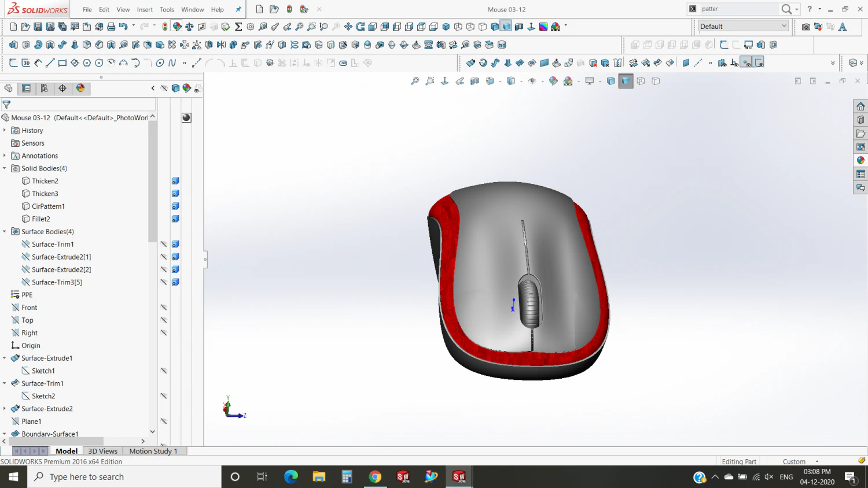Open the Default configuration dropdown
The width and height of the screenshot is (868, 488).
coord(784,26)
